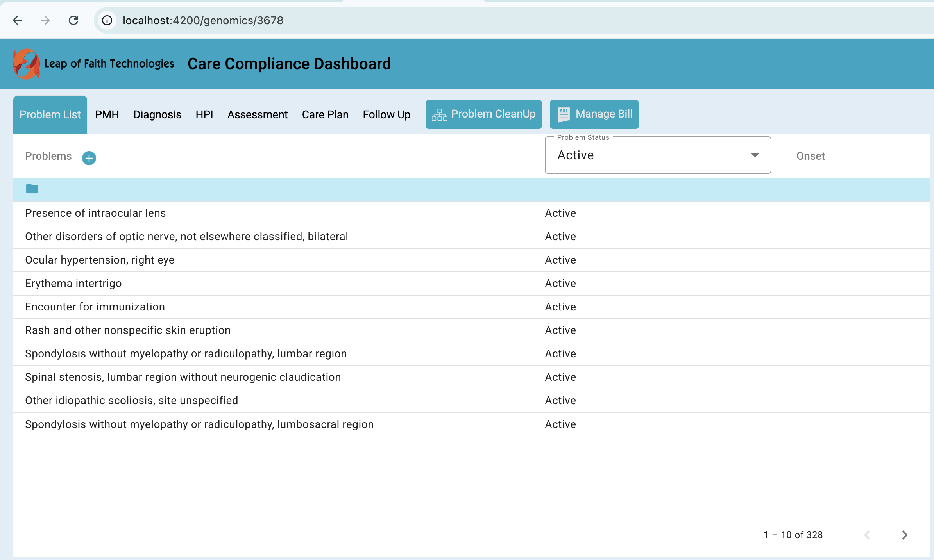The image size is (934, 560).
Task: Click the previous page chevron
Action: pos(867,535)
